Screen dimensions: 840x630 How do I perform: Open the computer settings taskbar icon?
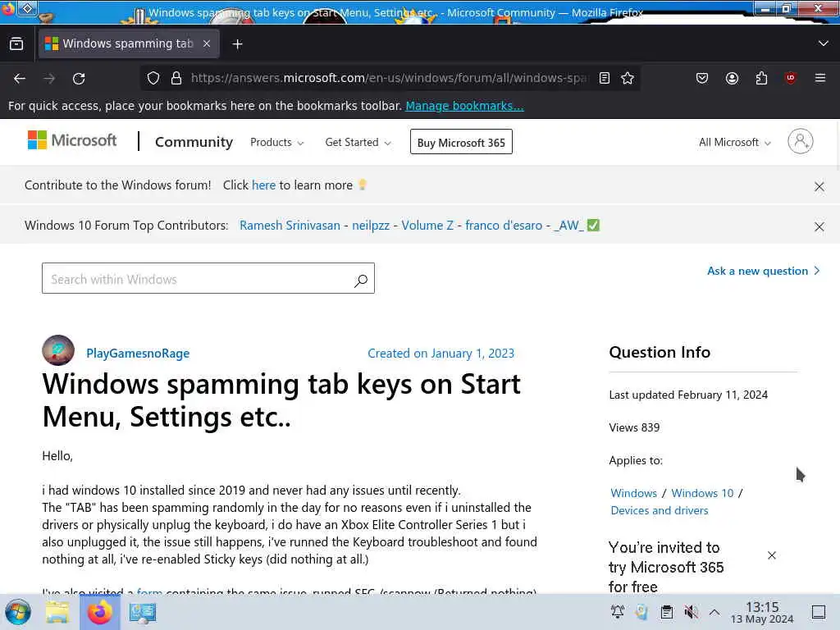143,612
